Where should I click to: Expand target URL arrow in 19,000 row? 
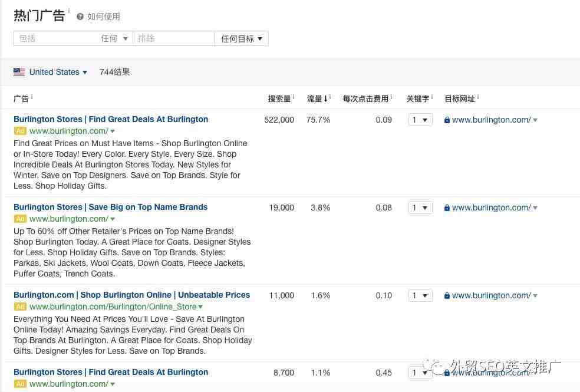pos(535,208)
